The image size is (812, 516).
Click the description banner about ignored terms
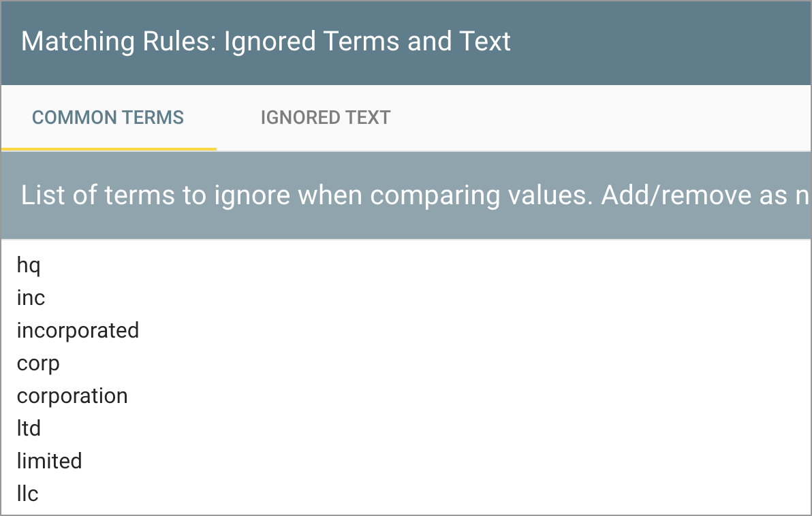point(406,195)
